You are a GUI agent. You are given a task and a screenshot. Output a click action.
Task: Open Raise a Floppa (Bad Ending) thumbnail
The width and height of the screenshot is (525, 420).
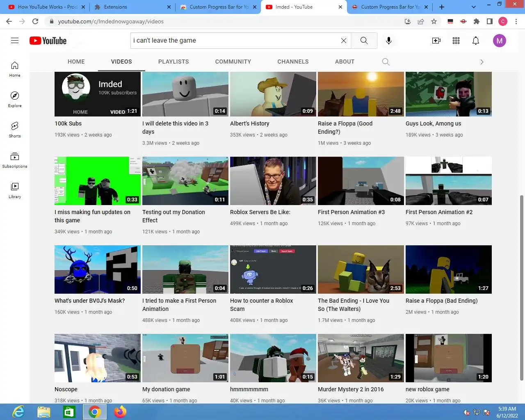tap(449, 269)
